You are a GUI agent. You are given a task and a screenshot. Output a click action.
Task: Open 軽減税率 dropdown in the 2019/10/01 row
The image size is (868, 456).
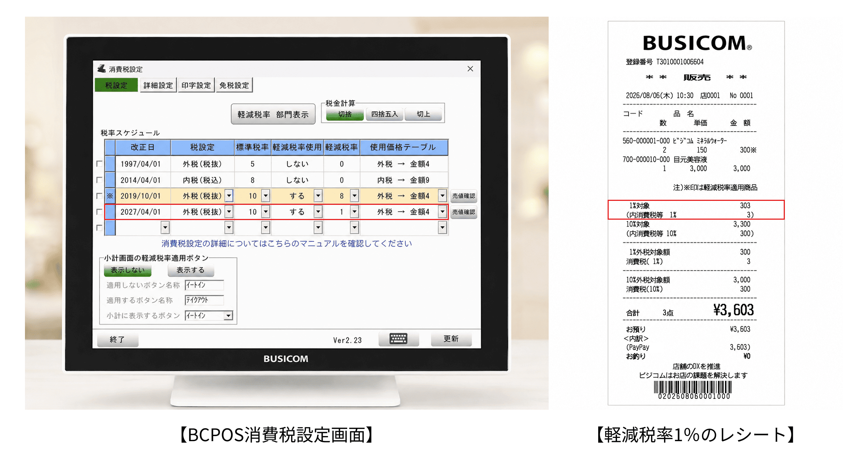click(x=355, y=196)
